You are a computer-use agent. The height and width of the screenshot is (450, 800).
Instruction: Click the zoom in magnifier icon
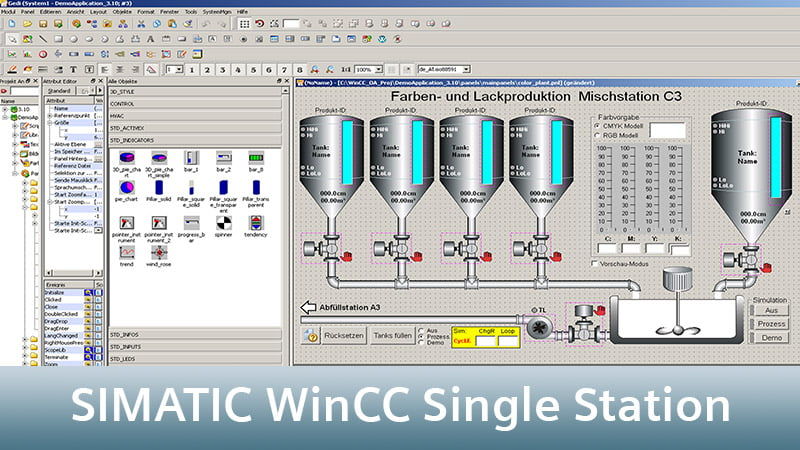point(315,69)
